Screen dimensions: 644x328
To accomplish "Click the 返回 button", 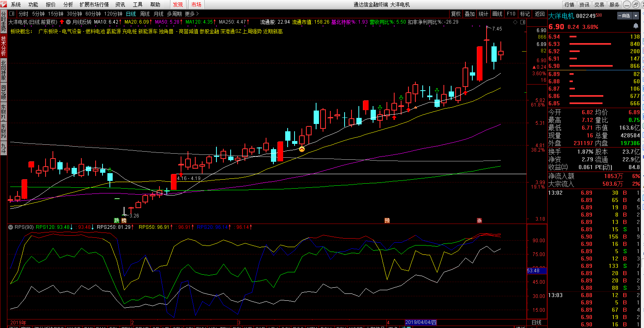I will click(539, 14).
